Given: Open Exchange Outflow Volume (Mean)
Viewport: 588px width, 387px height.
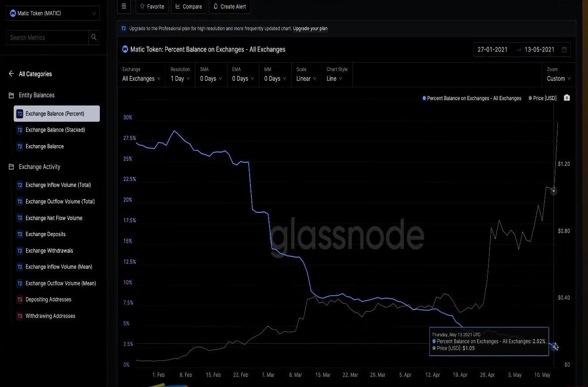Looking at the screenshot, I should point(61,283).
